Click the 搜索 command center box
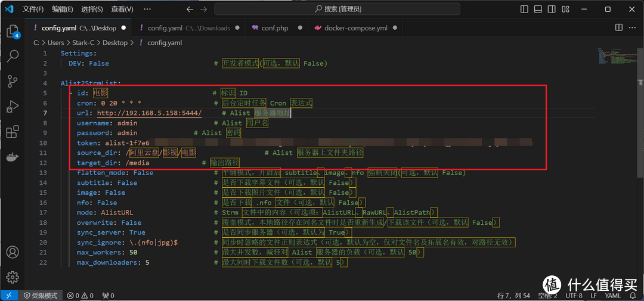Screen dimensions: 644x301 pyautogui.click(x=338, y=10)
